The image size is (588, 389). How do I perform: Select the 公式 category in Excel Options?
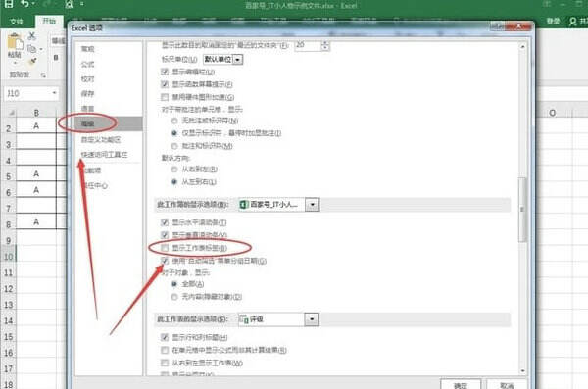tap(88, 64)
